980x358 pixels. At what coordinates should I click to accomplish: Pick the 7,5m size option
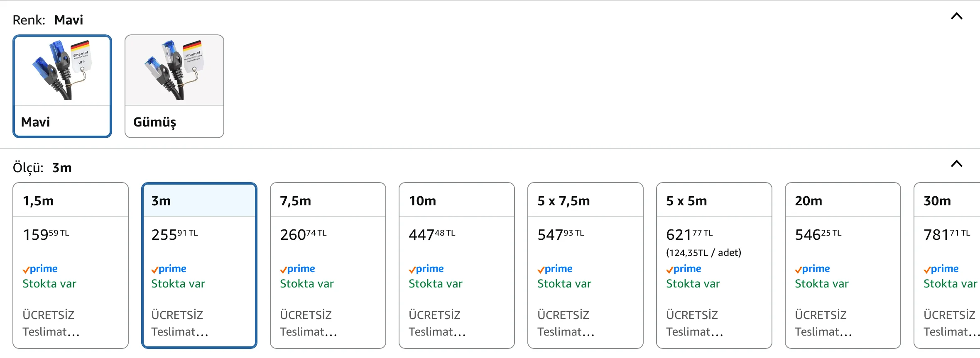click(328, 201)
